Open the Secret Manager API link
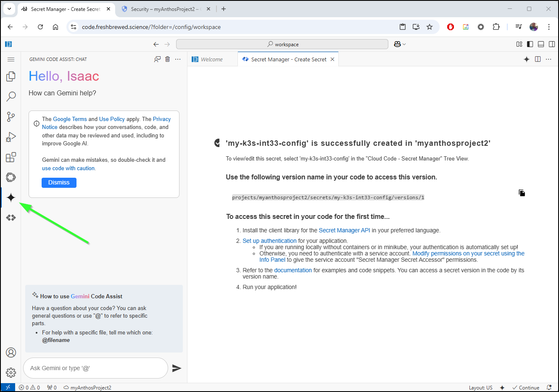 pyautogui.click(x=344, y=230)
